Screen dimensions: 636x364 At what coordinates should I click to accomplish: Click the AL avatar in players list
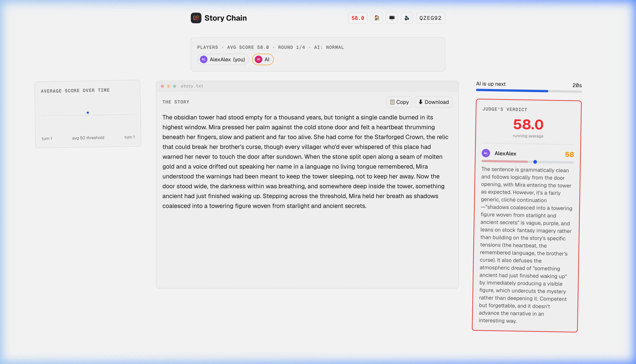(x=204, y=59)
